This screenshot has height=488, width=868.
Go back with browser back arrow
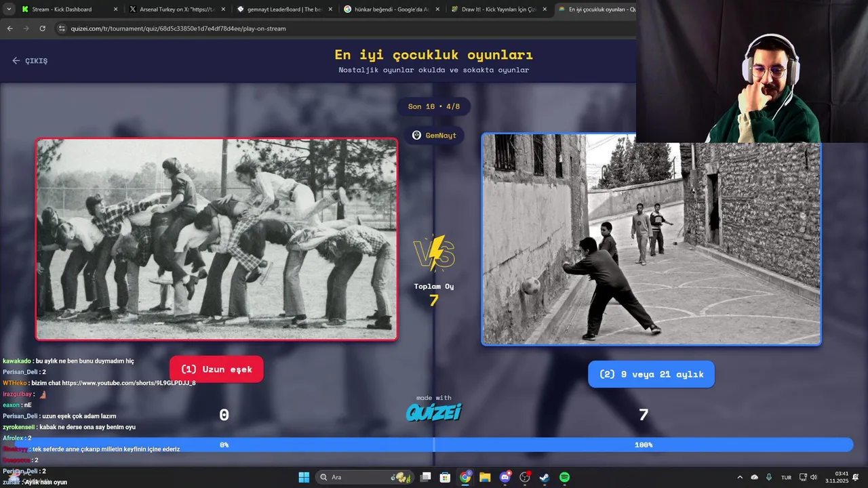[x=10, y=28]
